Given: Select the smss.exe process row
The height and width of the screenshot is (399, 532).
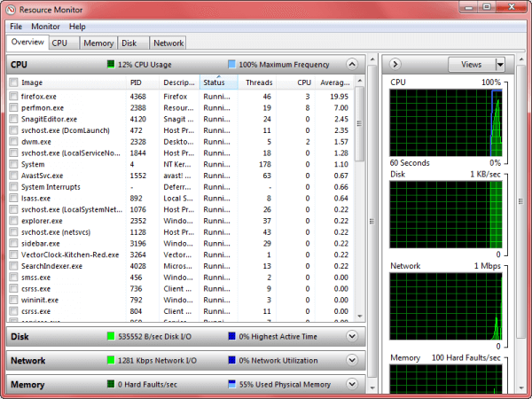Looking at the screenshot, I should [181, 278].
